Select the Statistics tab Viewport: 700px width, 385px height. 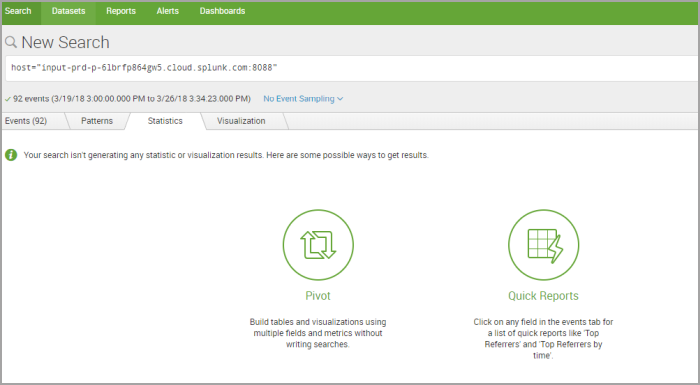point(165,121)
